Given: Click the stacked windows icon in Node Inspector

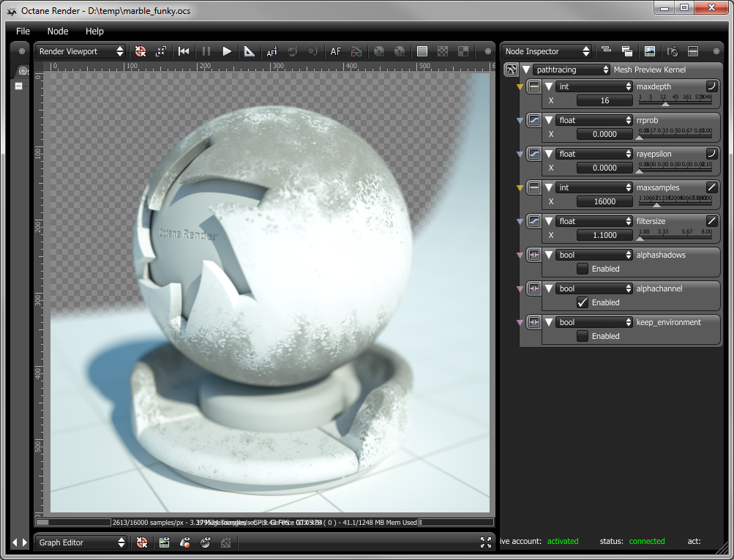Looking at the screenshot, I should [627, 51].
